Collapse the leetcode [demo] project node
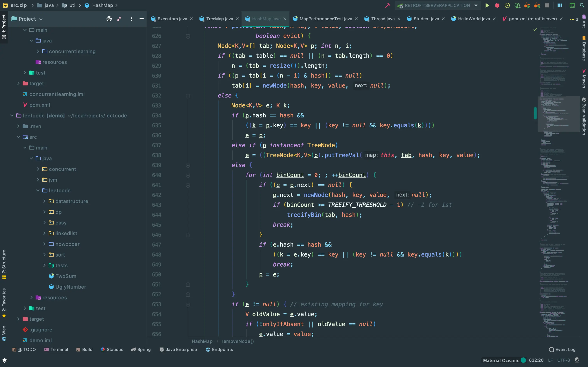 12,116
